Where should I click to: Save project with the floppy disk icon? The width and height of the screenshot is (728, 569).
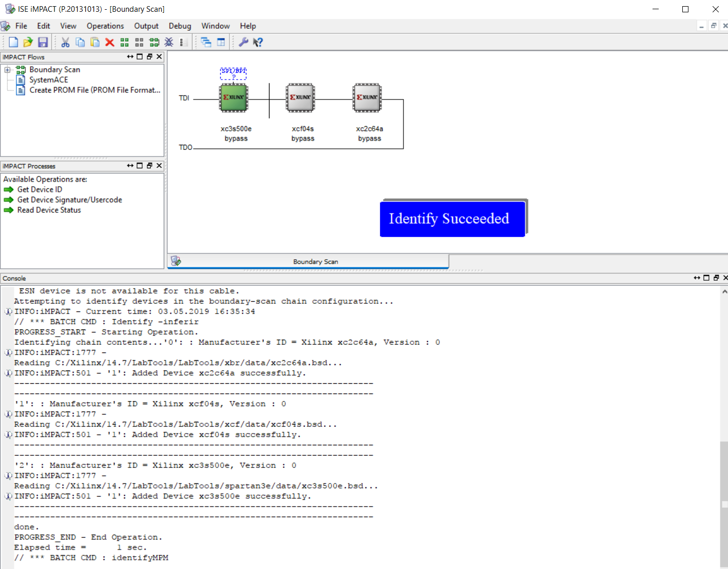pos(43,42)
